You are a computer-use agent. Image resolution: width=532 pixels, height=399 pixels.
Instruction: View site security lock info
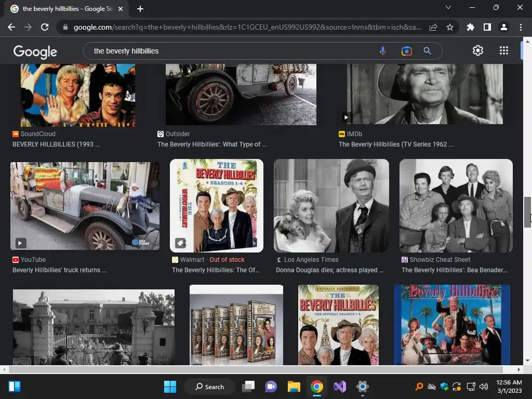[65, 27]
